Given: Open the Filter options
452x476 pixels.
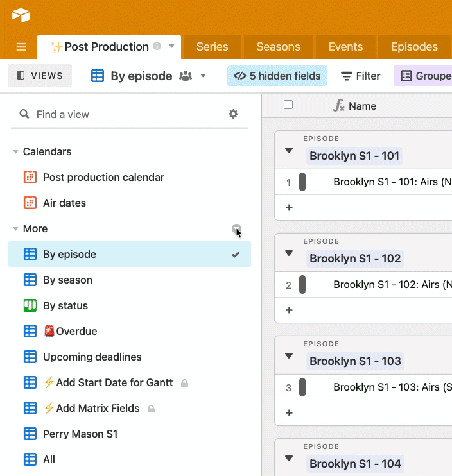Looking at the screenshot, I should tap(360, 76).
